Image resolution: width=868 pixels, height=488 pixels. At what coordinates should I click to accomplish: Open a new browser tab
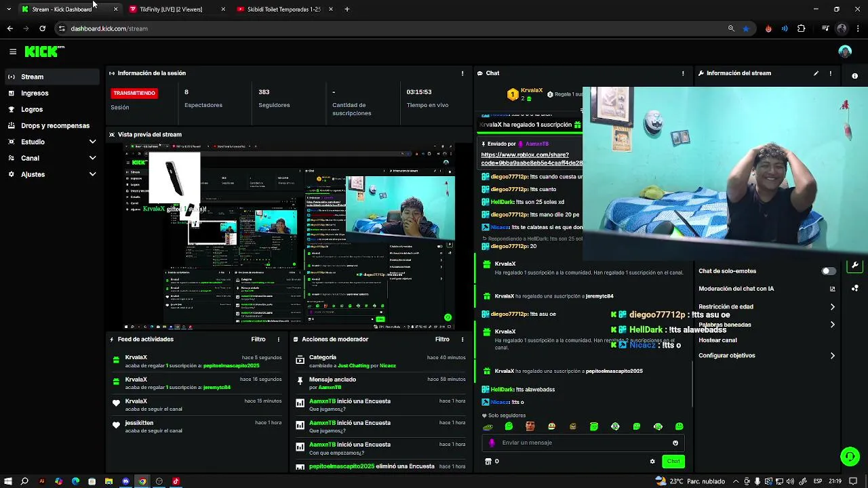coord(347,9)
